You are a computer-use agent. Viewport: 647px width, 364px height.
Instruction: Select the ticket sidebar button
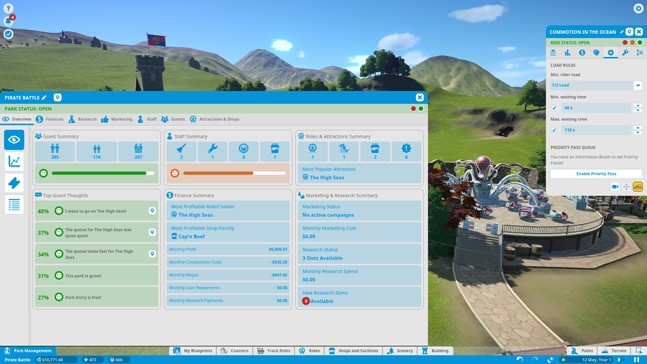pyautogui.click(x=14, y=182)
